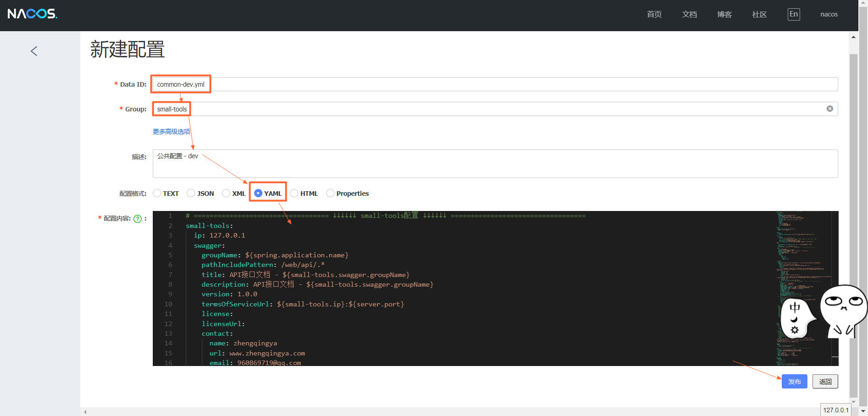868x416 pixels.
Task: Select the TEXT format radio button
Action: [157, 193]
